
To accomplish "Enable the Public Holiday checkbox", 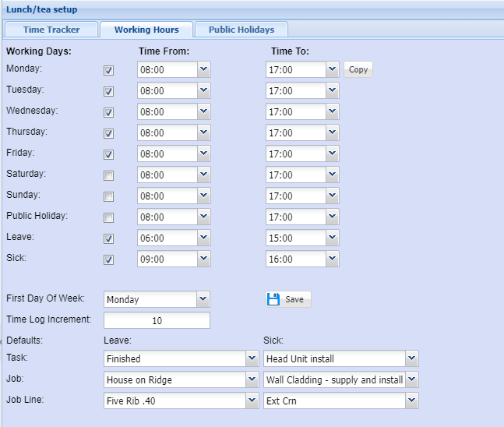I will point(109,217).
